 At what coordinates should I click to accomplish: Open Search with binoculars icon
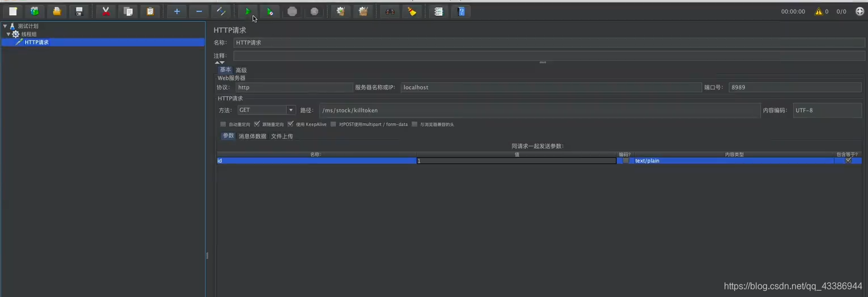(x=389, y=11)
